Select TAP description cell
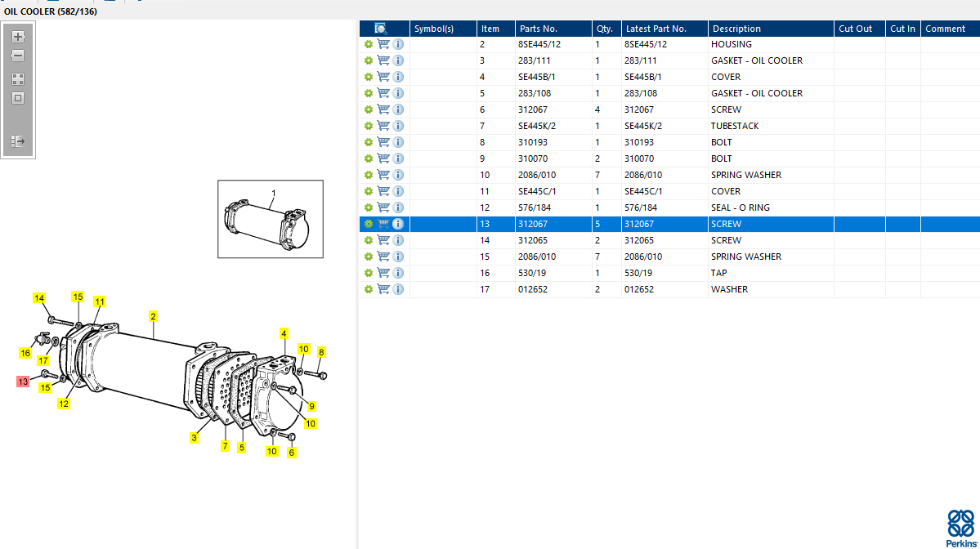This screenshot has width=980, height=549. [718, 273]
